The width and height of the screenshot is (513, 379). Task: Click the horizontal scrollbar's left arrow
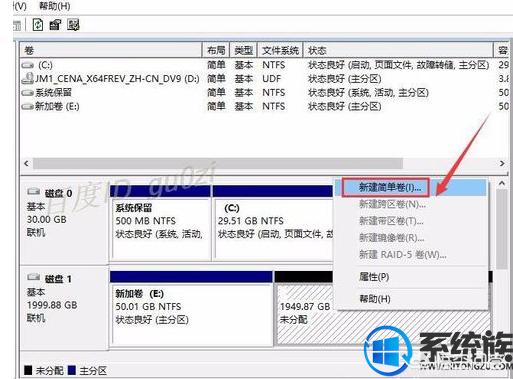tap(27, 164)
